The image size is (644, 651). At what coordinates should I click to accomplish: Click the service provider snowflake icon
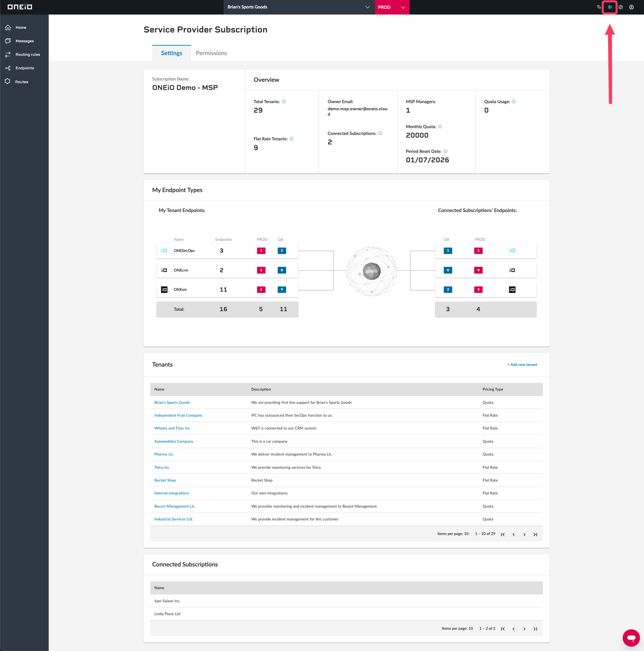pyautogui.click(x=609, y=7)
